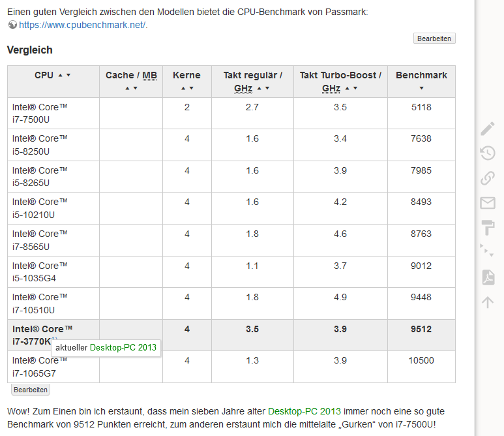Sort Takt Turbo-Boost column ascending arrow
Image resolution: width=504 pixels, height=436 pixels.
347,88
